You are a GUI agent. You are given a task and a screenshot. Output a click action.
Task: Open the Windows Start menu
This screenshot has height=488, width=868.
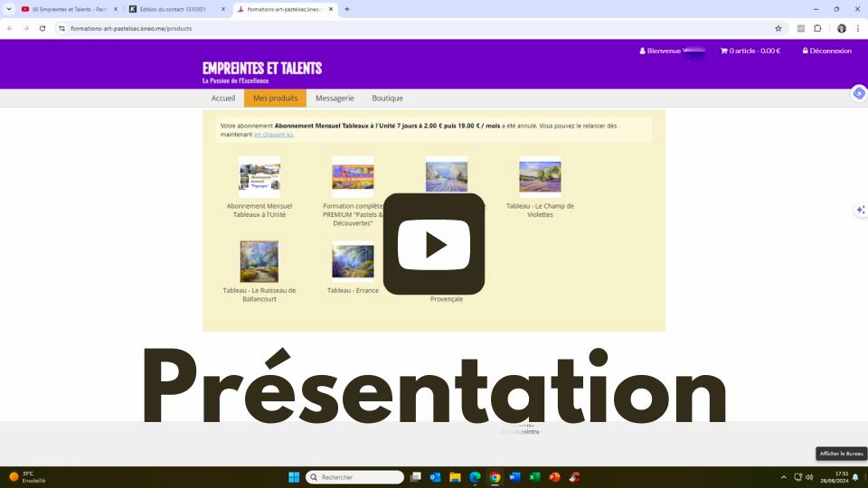(x=293, y=477)
